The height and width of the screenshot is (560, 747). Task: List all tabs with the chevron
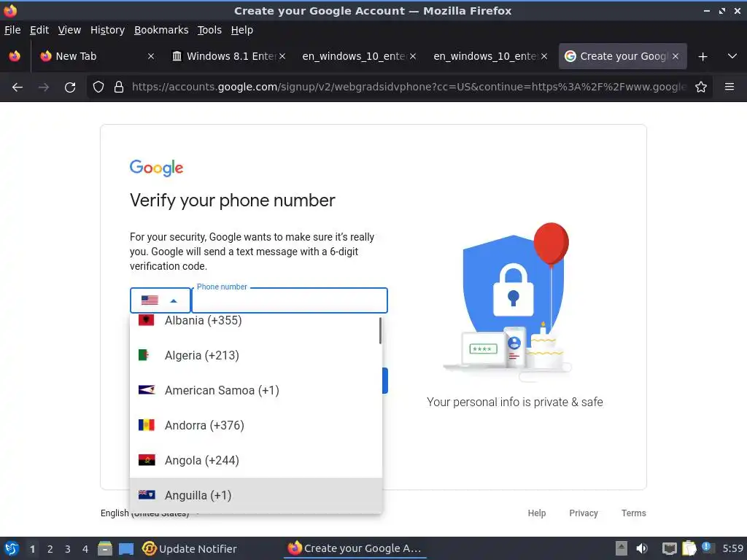coord(732,56)
